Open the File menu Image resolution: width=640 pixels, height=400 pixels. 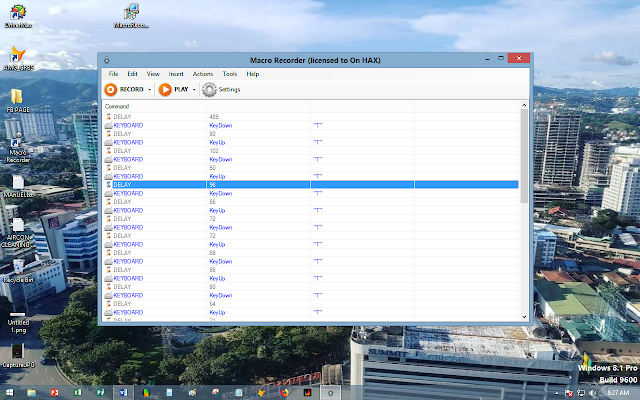pos(113,74)
